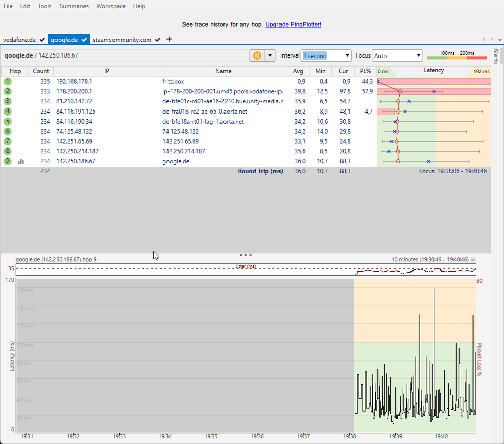Click IP 84.116.190.34
Screen dimensions: 504x444
pos(74,121)
